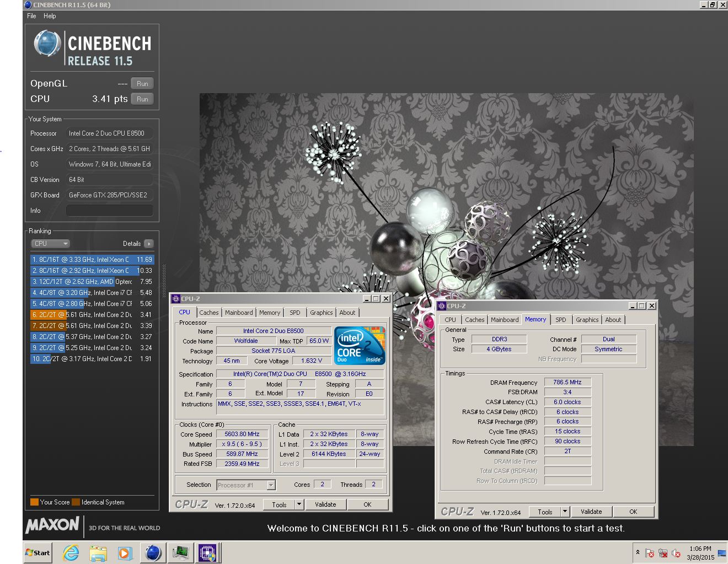Click the Cinebench globe logo icon
This screenshot has width=728, height=564.
47,44
